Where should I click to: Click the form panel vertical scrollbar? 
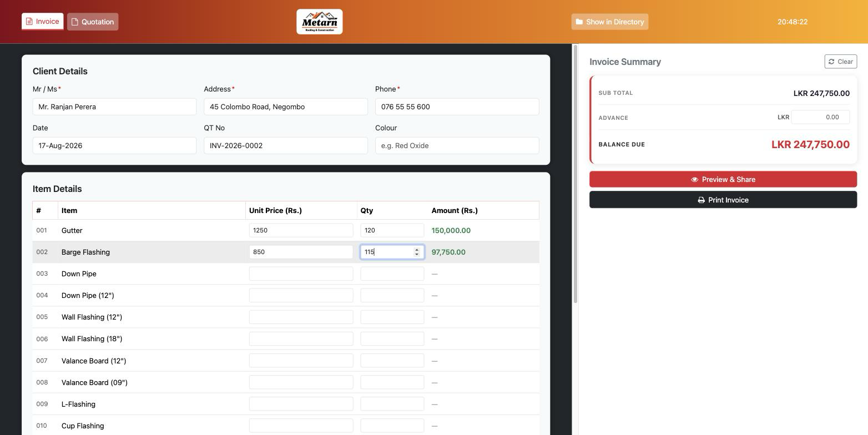tap(576, 174)
